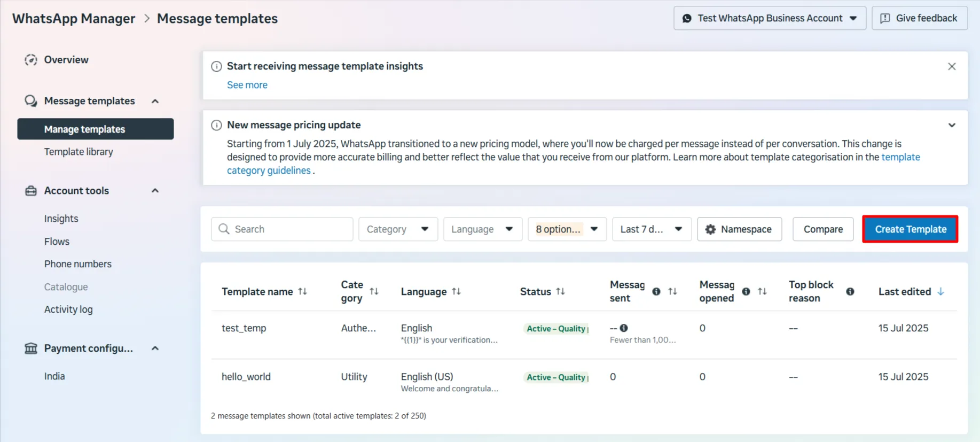This screenshot has height=442, width=980.
Task: Click info icon beside template insights notice
Action: [216, 66]
